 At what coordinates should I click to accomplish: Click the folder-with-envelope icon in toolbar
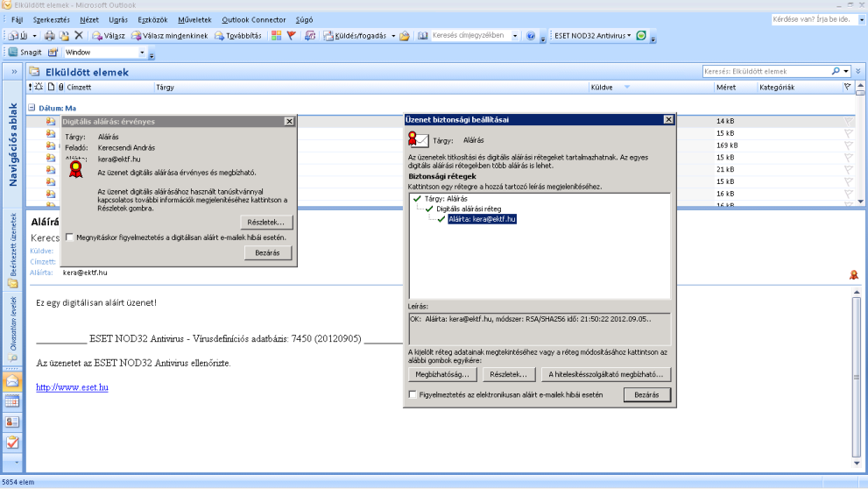click(x=405, y=36)
